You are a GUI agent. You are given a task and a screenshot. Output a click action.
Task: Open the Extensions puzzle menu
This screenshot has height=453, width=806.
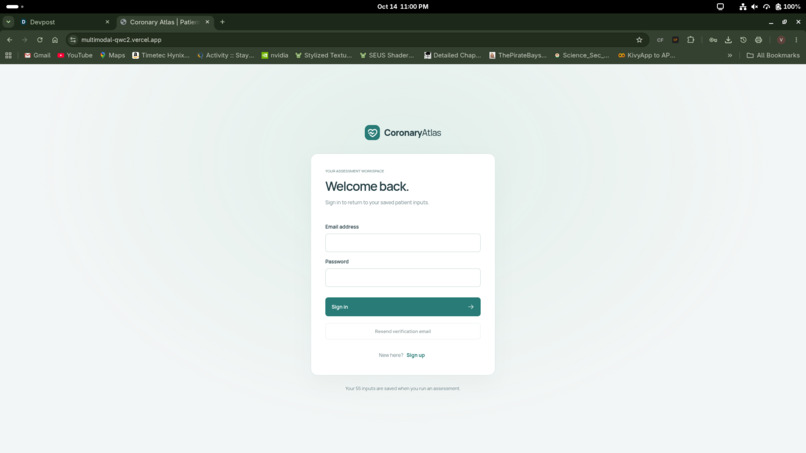[690, 40]
